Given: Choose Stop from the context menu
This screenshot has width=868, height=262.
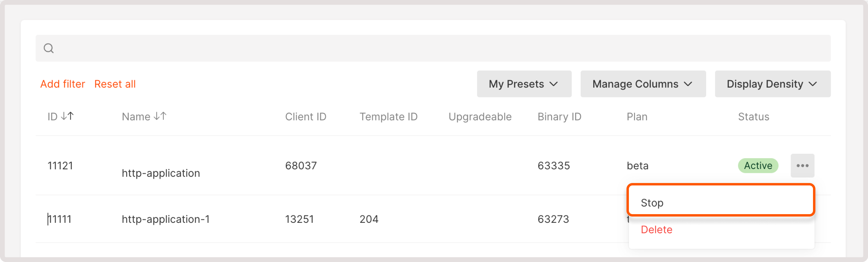Looking at the screenshot, I should (x=652, y=203).
